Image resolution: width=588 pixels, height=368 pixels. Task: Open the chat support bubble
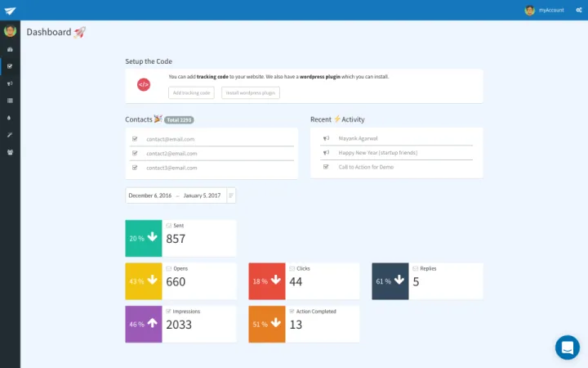pos(567,348)
